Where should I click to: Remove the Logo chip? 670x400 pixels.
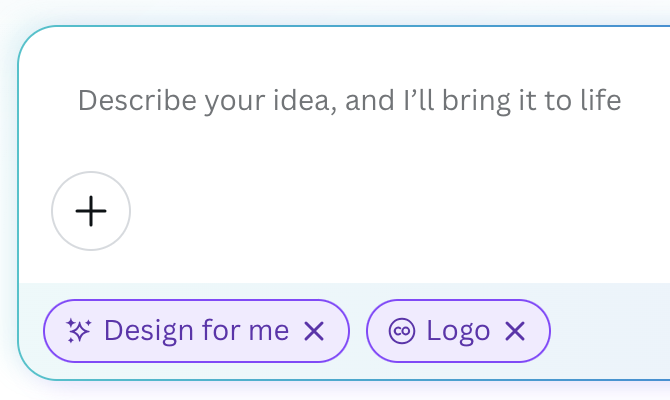[x=515, y=331]
